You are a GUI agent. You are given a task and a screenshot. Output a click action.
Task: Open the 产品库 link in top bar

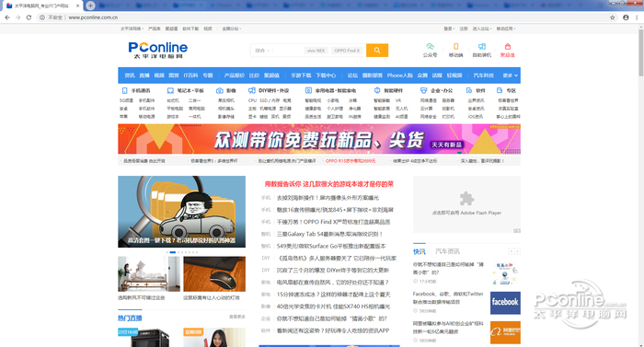(x=154, y=29)
